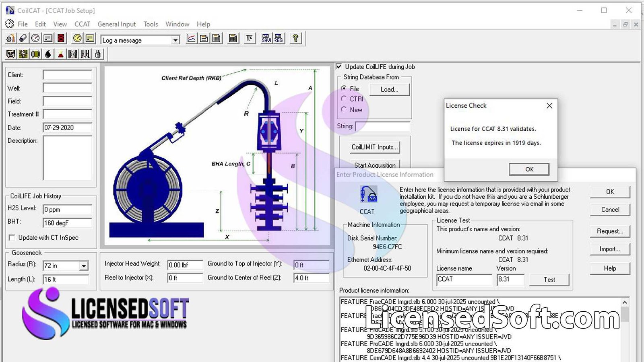Select the New string database radio
This screenshot has height=362, width=644.
(x=344, y=109)
